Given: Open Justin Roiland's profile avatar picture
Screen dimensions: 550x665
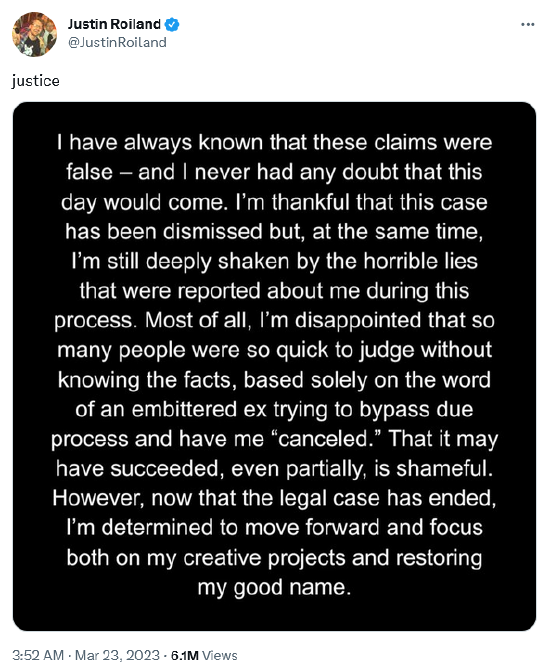Looking at the screenshot, I should point(34,34).
